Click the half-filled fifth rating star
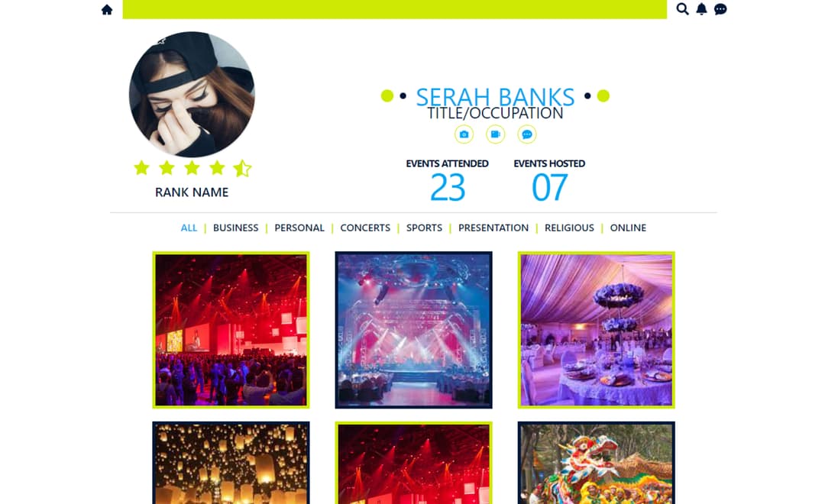This screenshot has width=825, height=504. click(242, 168)
